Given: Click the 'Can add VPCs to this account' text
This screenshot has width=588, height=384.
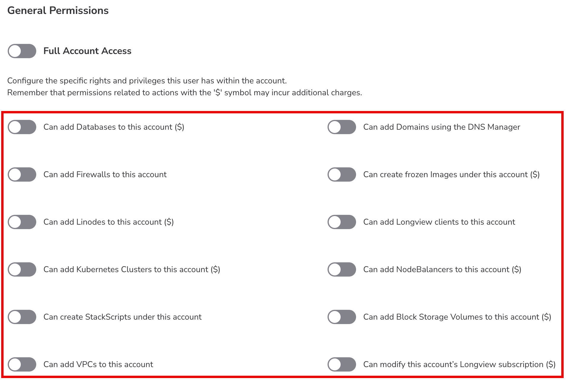Looking at the screenshot, I should [98, 364].
